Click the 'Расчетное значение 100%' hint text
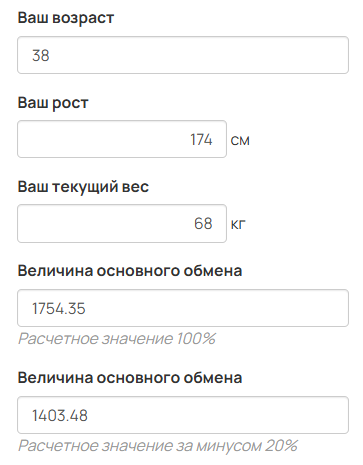 [x=117, y=339]
